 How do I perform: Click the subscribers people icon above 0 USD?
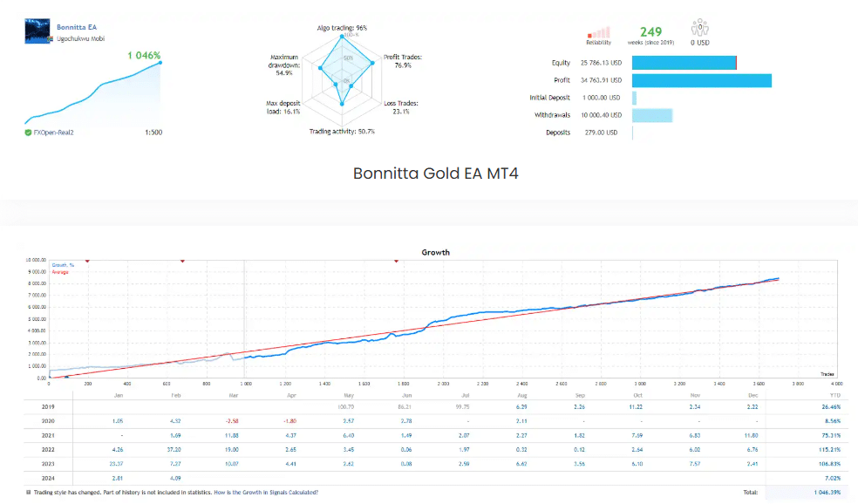699,29
